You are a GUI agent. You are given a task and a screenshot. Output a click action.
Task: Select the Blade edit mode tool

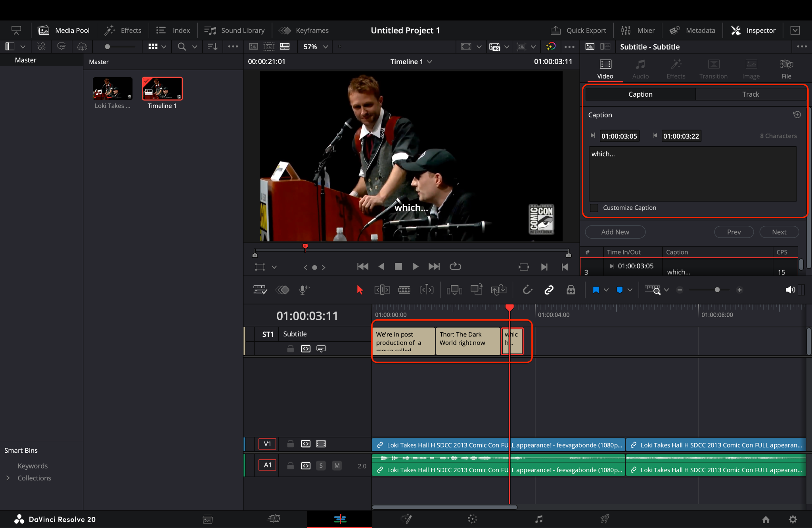click(x=404, y=290)
